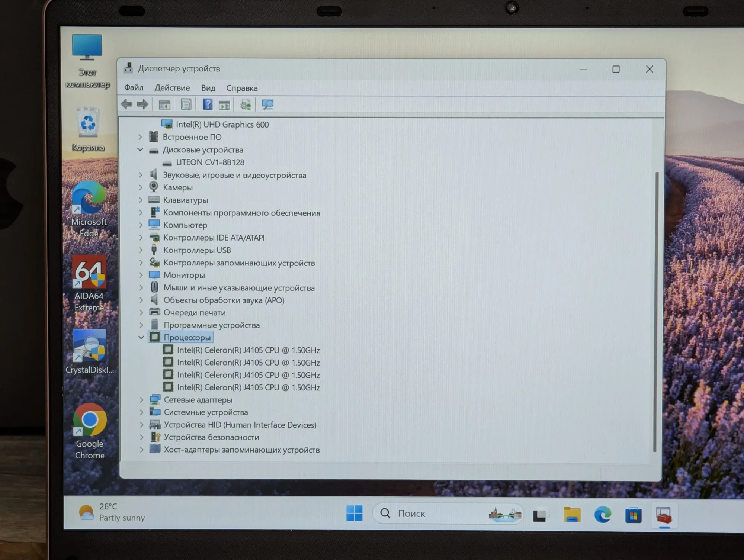Select the Системные устройства row
The height and width of the screenshot is (560, 744).
pos(199,412)
